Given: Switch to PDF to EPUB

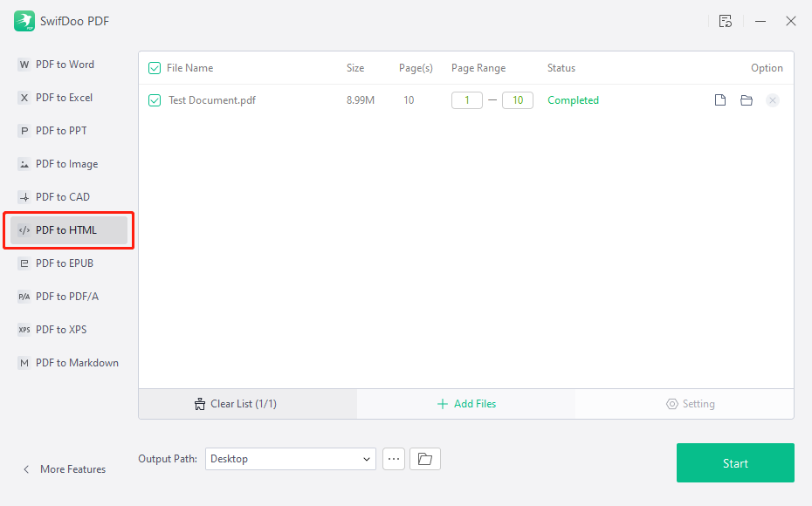Looking at the screenshot, I should tap(69, 263).
